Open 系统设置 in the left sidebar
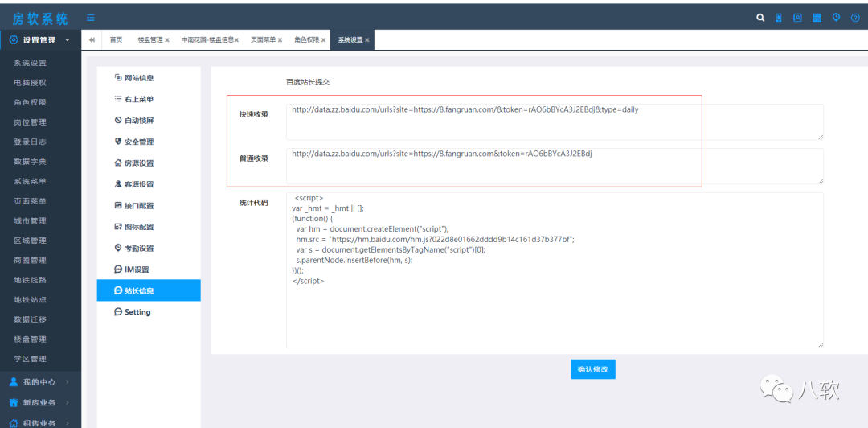Viewport: 868px width, 428px height. [30, 63]
